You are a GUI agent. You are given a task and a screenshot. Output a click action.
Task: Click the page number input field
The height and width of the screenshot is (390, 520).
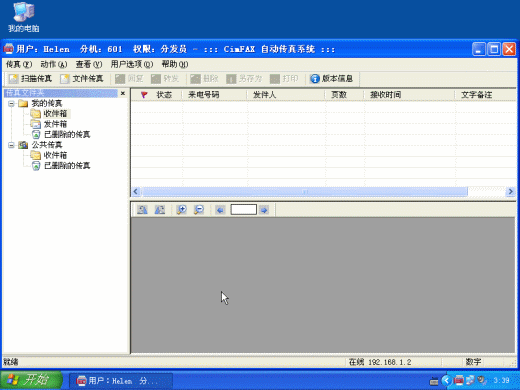[x=244, y=210]
